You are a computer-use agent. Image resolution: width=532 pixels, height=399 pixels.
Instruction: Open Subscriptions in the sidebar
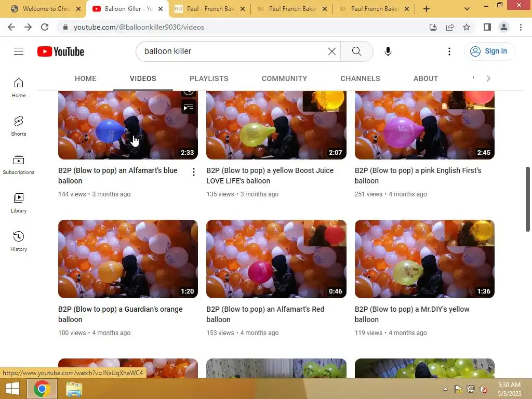click(19, 165)
